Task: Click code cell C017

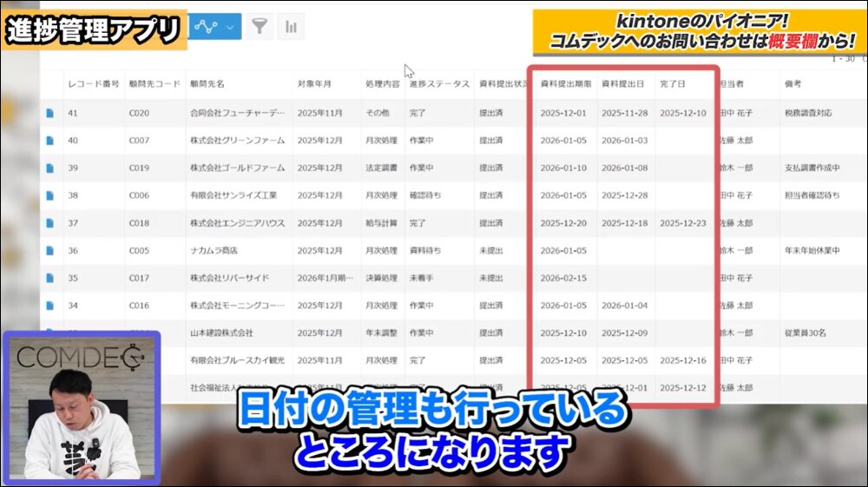Action: pos(139,278)
